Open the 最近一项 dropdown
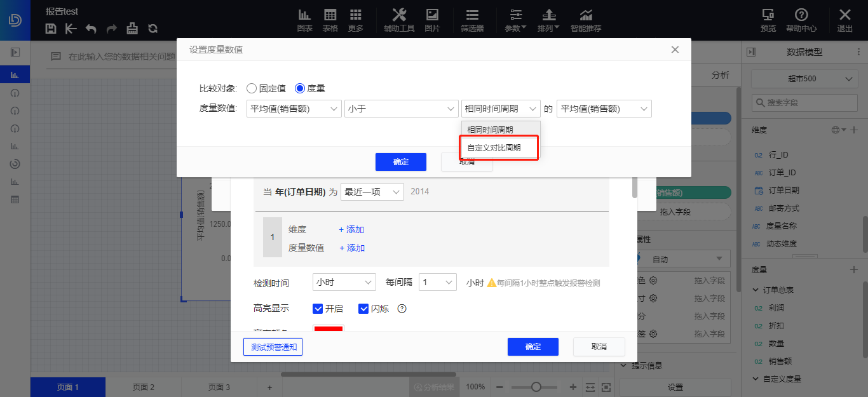The width and height of the screenshot is (868, 397). [x=372, y=191]
